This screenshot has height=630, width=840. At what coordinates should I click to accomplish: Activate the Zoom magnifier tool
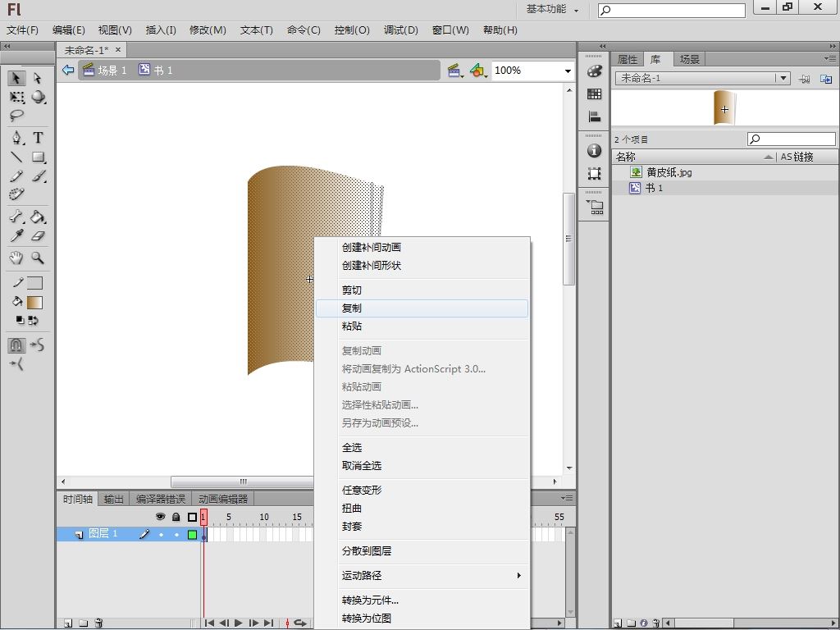(38, 258)
